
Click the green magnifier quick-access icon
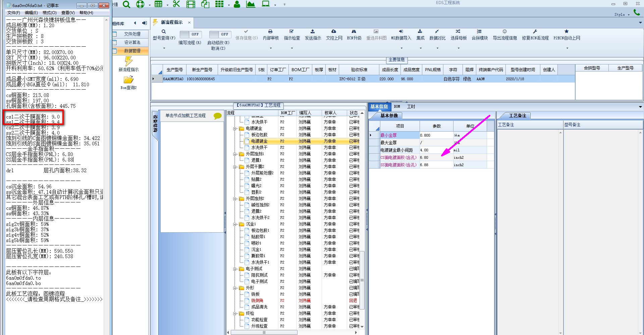126,4
